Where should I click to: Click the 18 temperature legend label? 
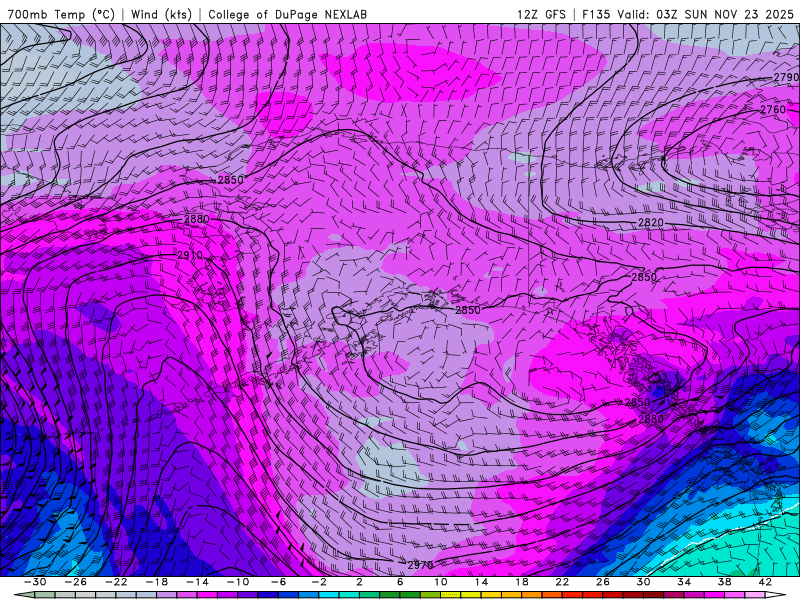point(521,582)
